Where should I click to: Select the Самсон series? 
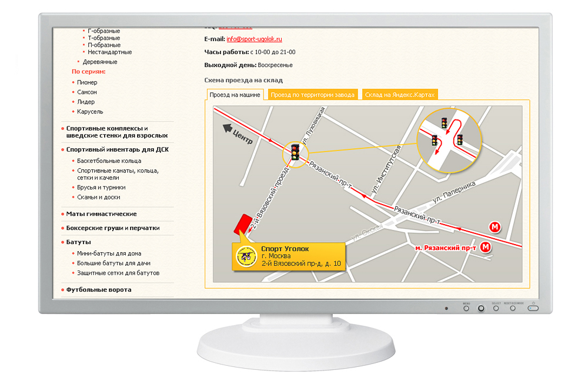[x=87, y=92]
